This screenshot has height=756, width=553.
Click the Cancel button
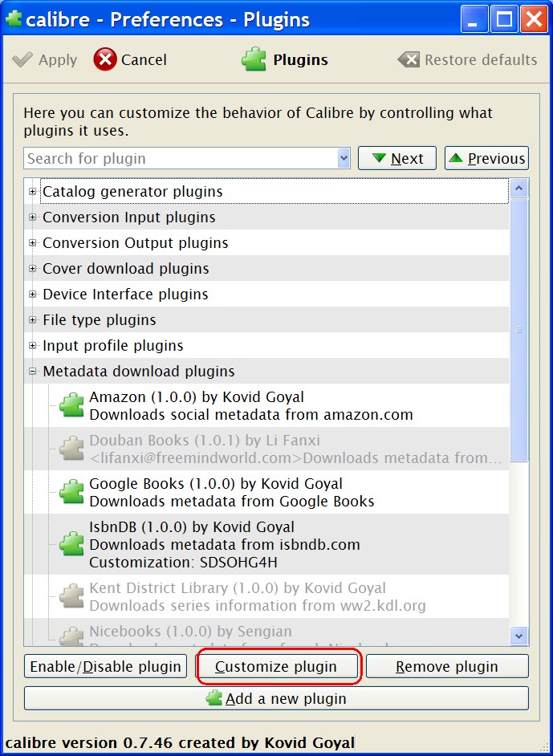pyautogui.click(x=130, y=59)
